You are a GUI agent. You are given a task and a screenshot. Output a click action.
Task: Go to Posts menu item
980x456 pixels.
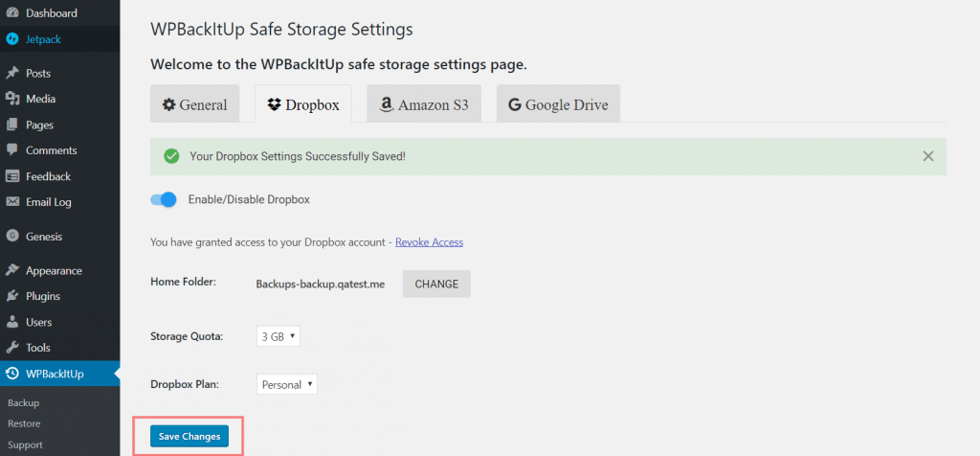click(x=60, y=73)
